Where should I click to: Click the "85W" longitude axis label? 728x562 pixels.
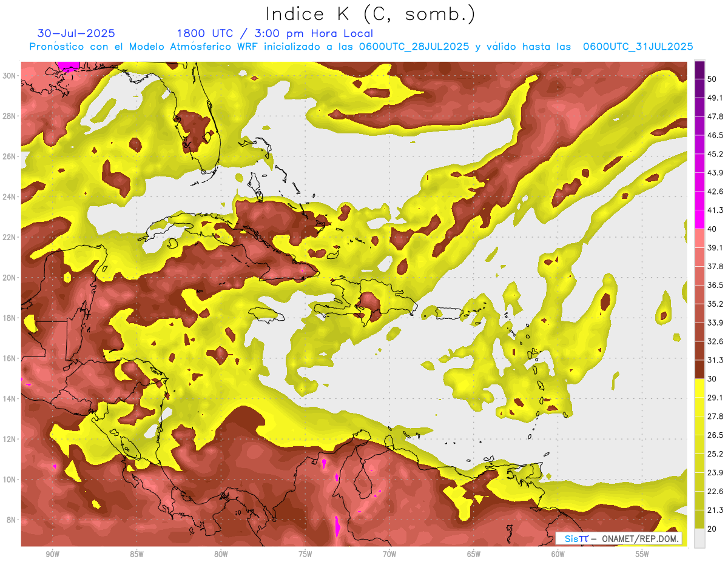[137, 554]
